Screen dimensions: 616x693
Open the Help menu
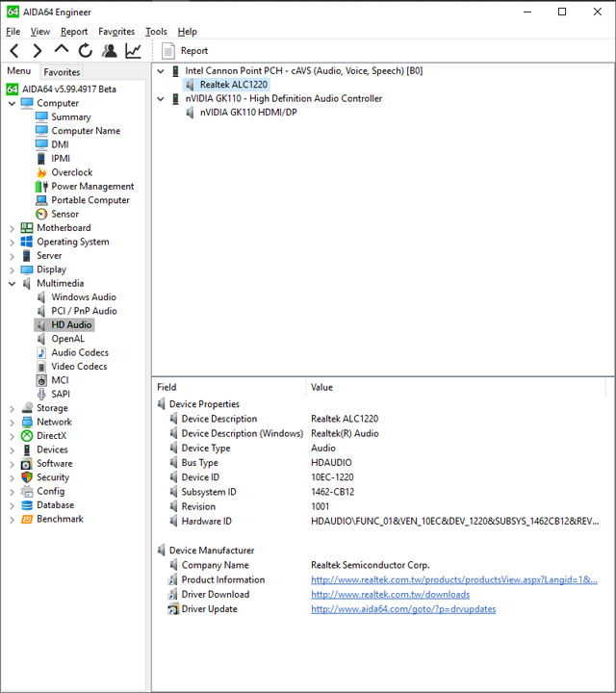pos(188,32)
